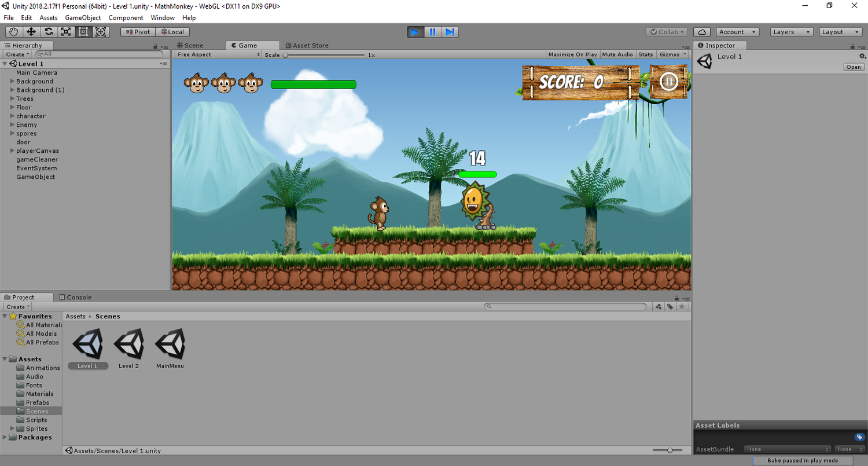Switch to the Scene tab
868x466 pixels.
[190, 45]
